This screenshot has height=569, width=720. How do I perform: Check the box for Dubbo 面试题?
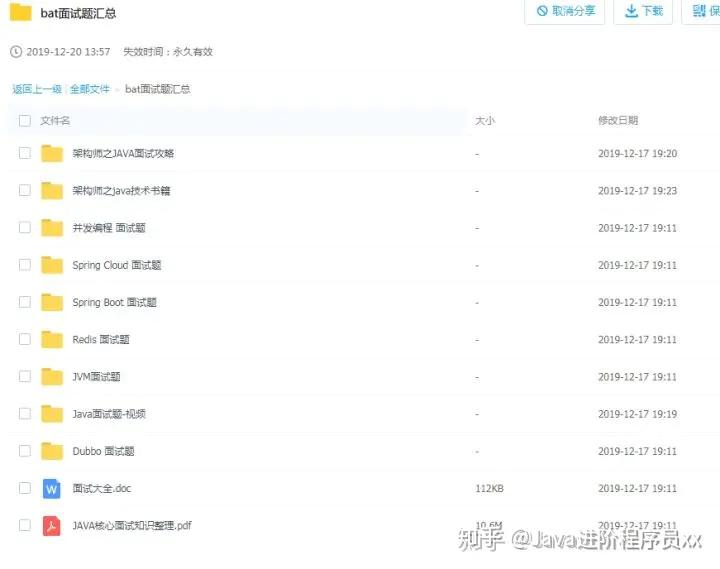[x=25, y=451]
